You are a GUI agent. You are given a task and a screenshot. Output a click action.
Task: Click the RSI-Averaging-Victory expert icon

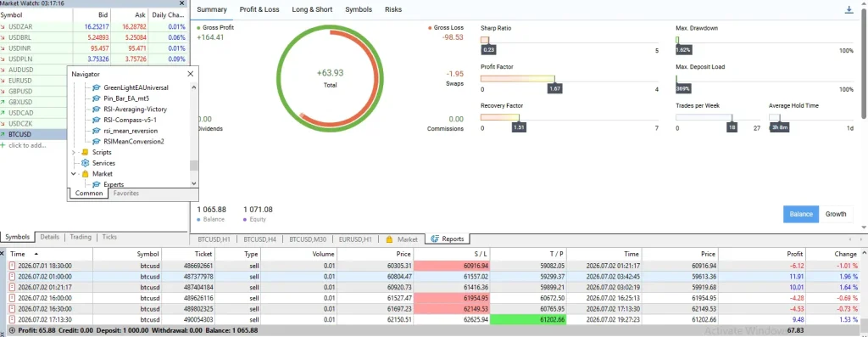(x=97, y=110)
